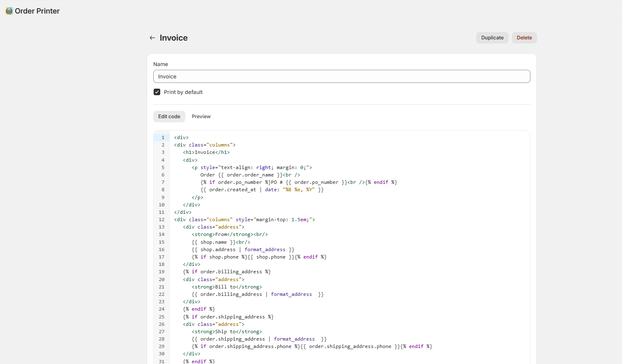Click the order.po_number conditional code line
The width and height of the screenshot is (622, 364).
298,182
